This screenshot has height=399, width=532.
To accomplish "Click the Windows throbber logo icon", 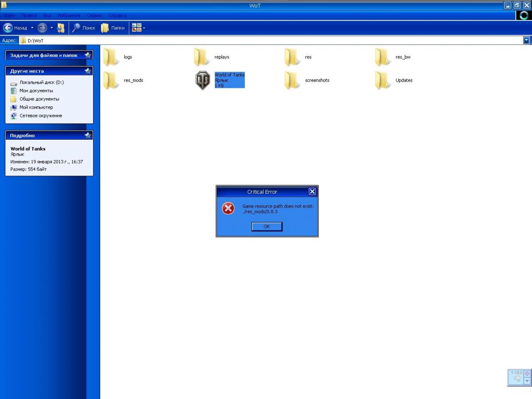I will click(x=524, y=16).
